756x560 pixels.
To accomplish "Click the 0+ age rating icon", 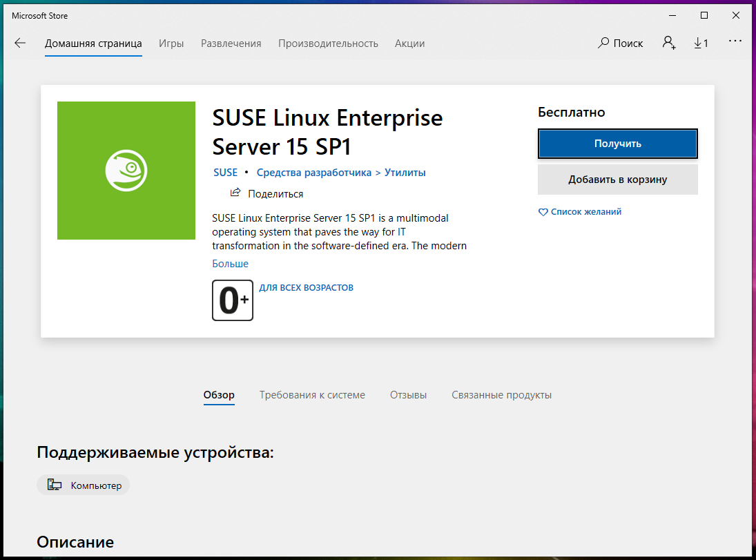I will pyautogui.click(x=233, y=300).
